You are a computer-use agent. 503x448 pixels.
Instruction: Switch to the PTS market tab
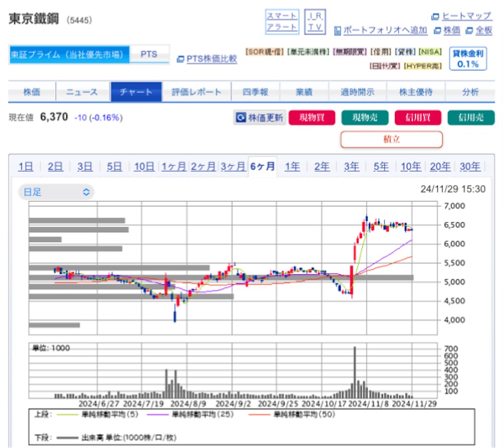tap(149, 54)
